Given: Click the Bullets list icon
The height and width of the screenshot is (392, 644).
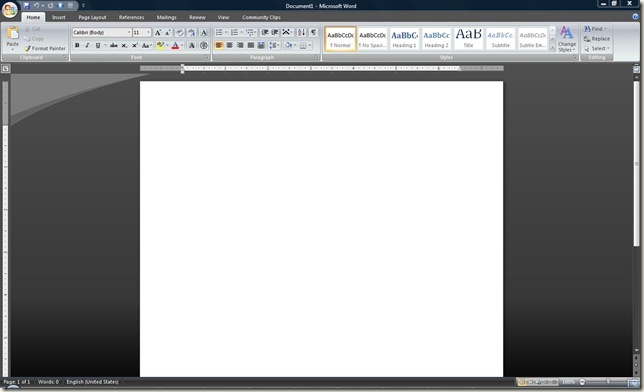Looking at the screenshot, I should coord(219,32).
